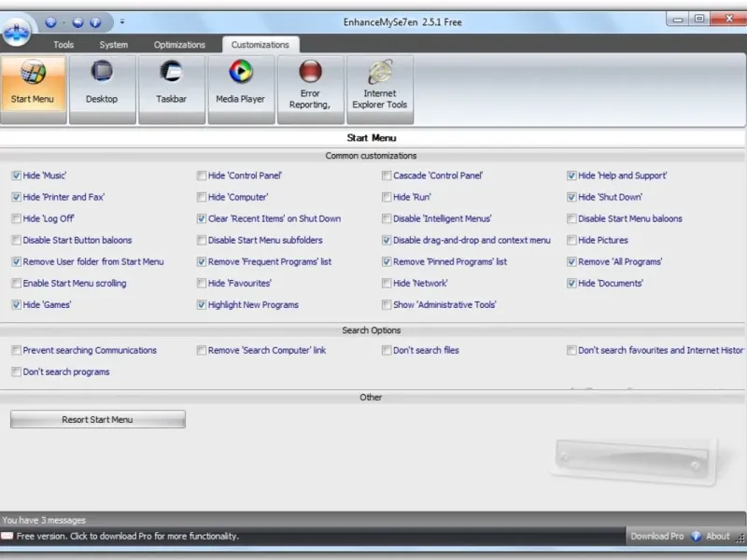
Task: Check Hide 'Network'
Action: pyautogui.click(x=387, y=284)
